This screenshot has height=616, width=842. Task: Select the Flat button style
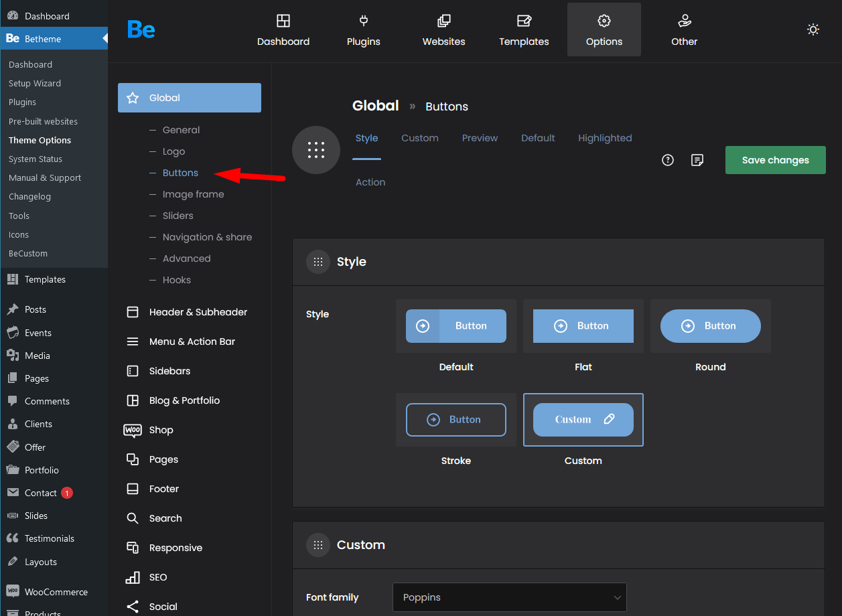583,326
